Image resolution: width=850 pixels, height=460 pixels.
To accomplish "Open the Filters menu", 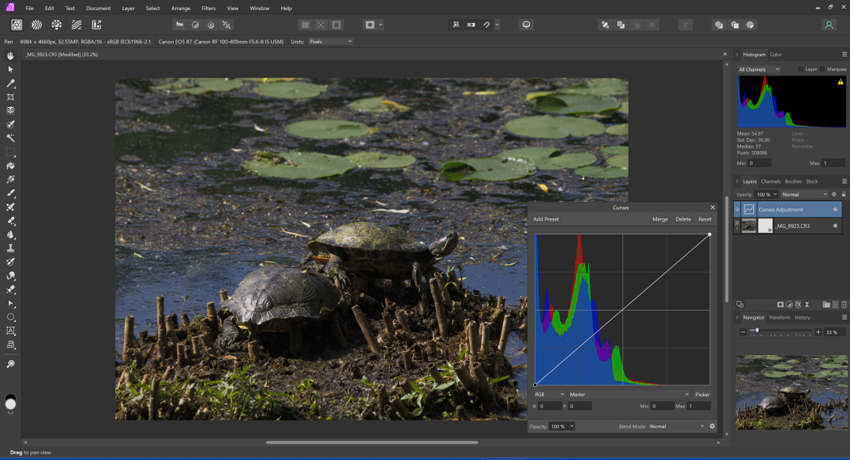I will (x=208, y=8).
